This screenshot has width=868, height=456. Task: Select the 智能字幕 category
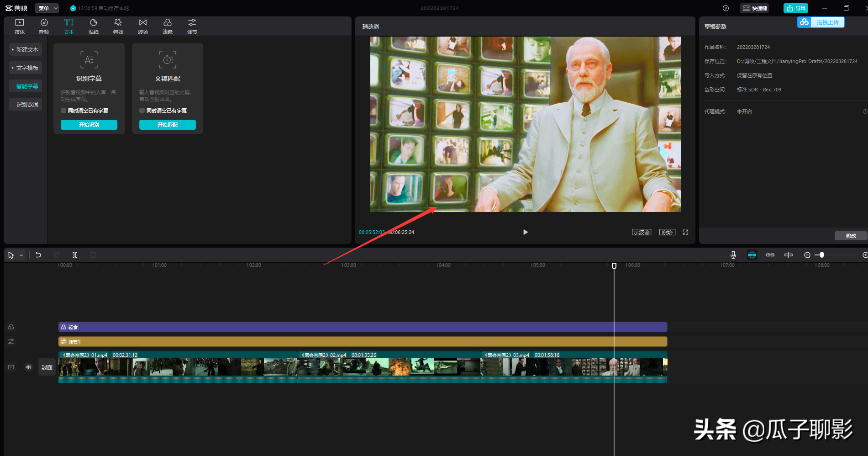tap(26, 86)
